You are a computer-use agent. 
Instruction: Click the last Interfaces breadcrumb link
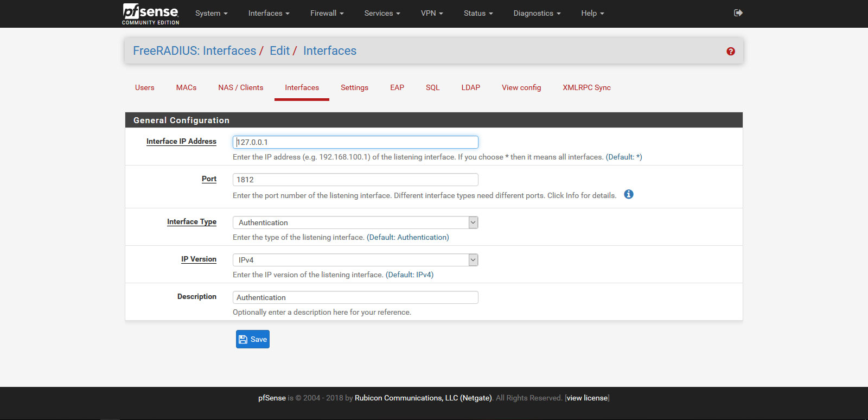330,50
